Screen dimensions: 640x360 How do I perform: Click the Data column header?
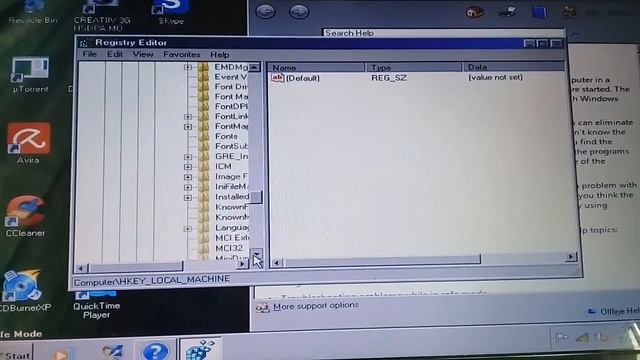point(514,67)
